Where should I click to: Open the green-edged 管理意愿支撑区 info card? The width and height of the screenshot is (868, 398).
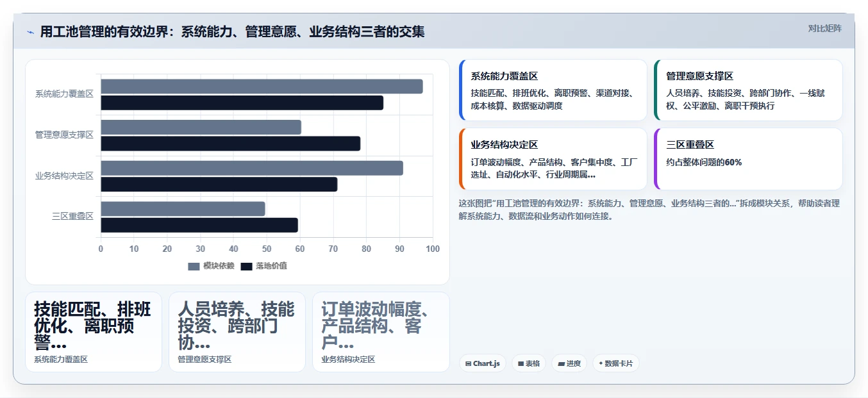point(748,90)
